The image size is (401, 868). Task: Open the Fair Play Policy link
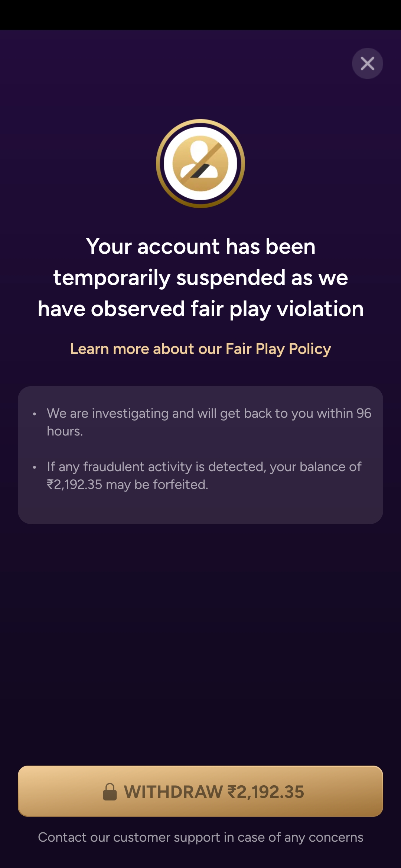[x=200, y=349]
